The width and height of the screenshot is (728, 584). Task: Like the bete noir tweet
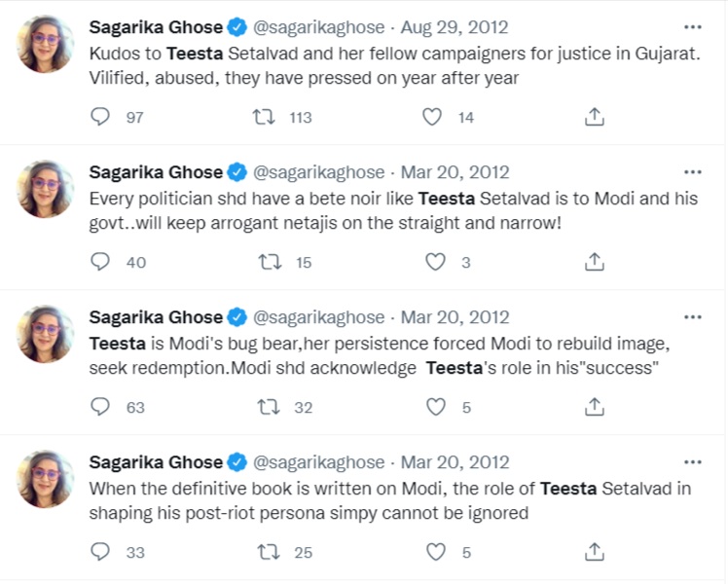coord(433,263)
